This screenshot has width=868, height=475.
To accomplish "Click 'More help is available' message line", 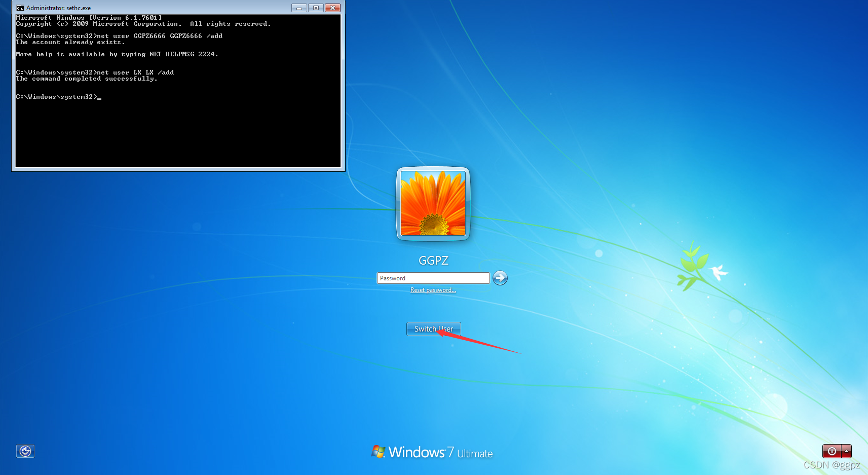I will [x=117, y=54].
